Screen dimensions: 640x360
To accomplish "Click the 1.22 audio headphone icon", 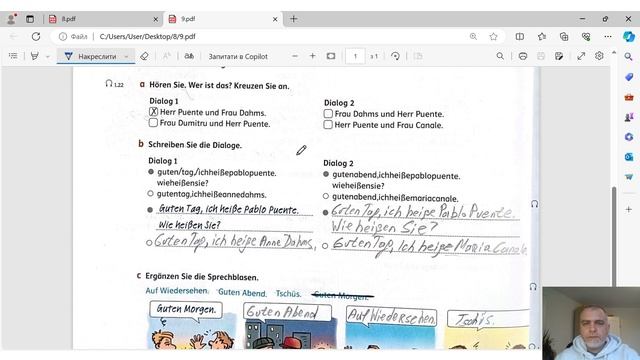I will [x=109, y=84].
